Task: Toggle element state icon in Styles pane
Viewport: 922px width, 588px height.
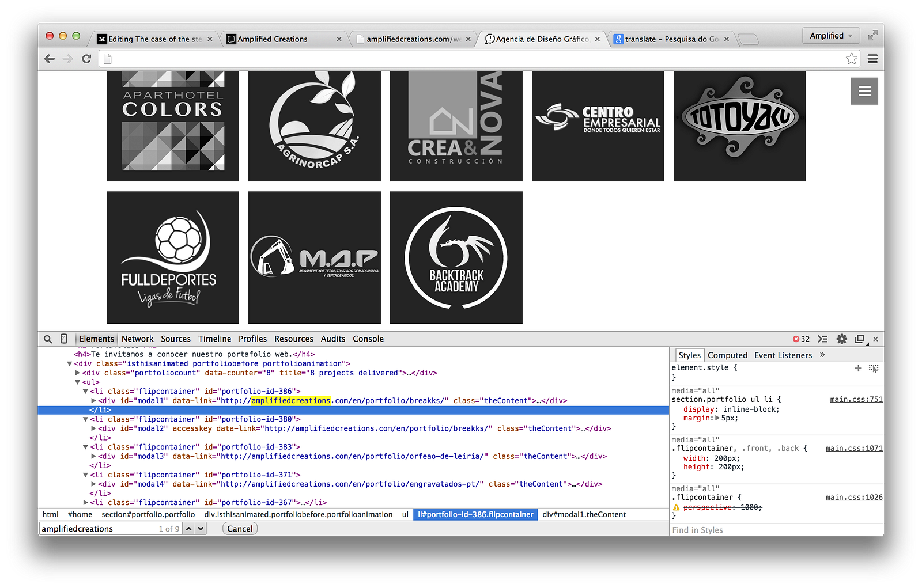Action: point(874,368)
